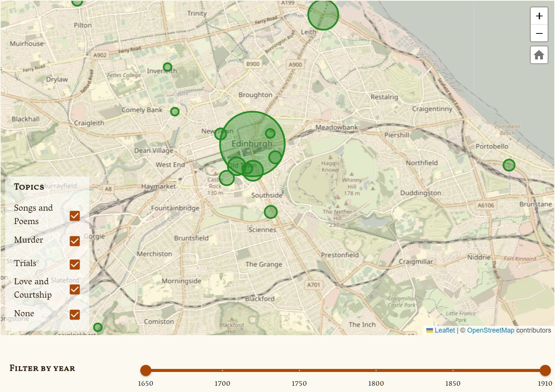Click the 1910 end of the year slider

click(545, 370)
